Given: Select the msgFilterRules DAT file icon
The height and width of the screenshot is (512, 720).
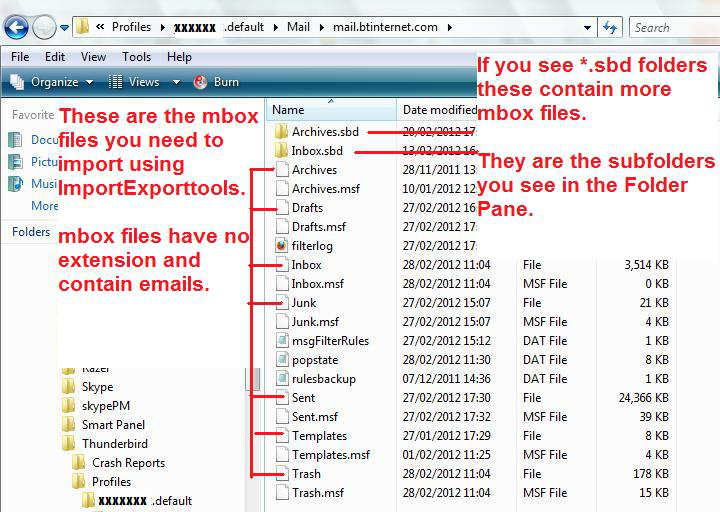Looking at the screenshot, I should [x=281, y=341].
